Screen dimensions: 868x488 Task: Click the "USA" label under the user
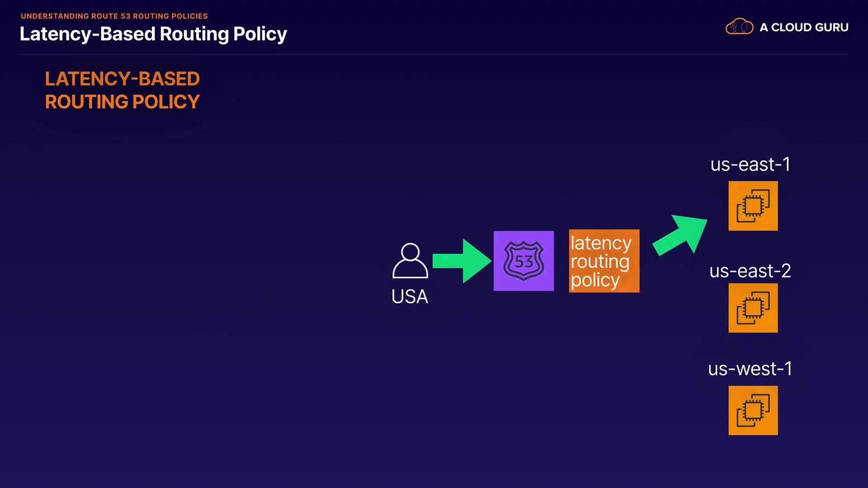click(x=410, y=297)
